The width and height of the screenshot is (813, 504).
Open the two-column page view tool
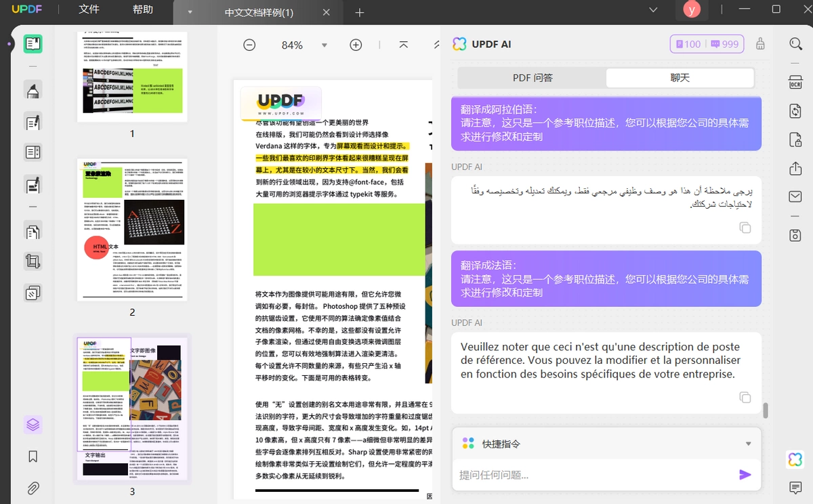[33, 152]
